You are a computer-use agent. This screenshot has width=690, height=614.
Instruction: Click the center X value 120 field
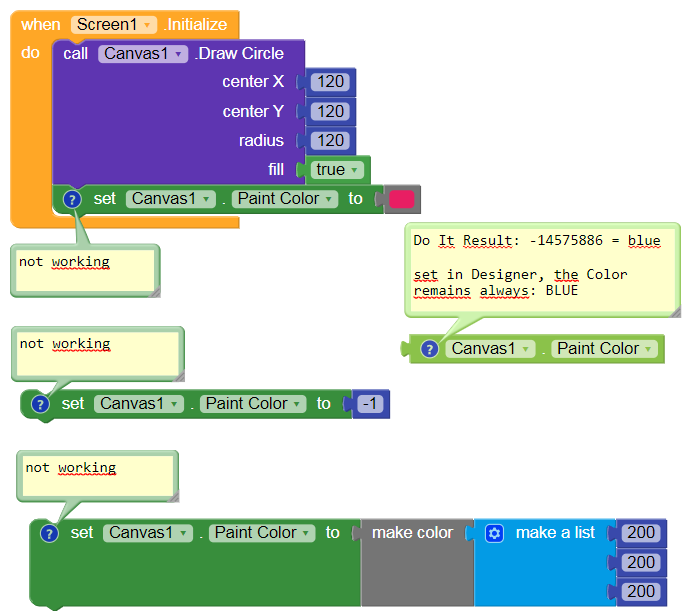331,82
